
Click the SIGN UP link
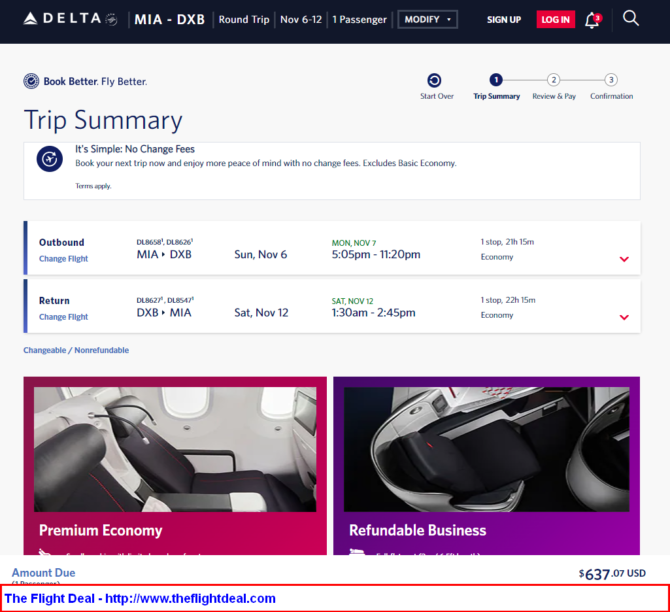click(x=504, y=20)
